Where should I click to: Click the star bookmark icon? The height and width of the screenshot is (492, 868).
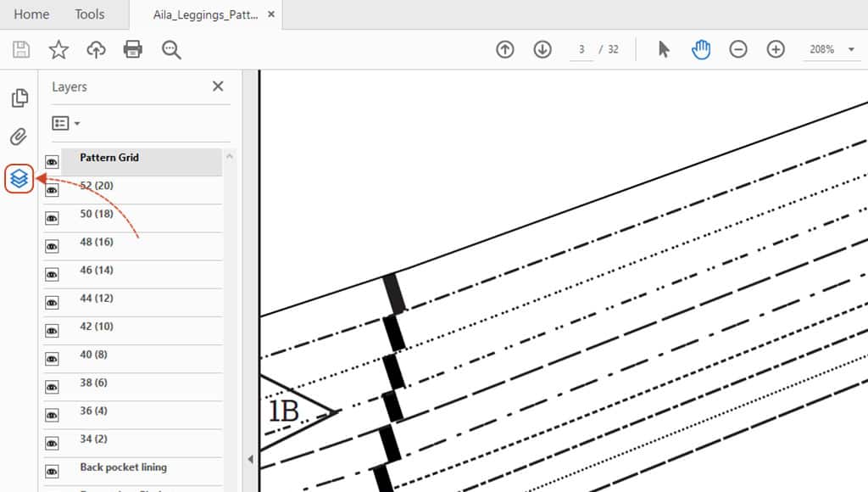58,50
